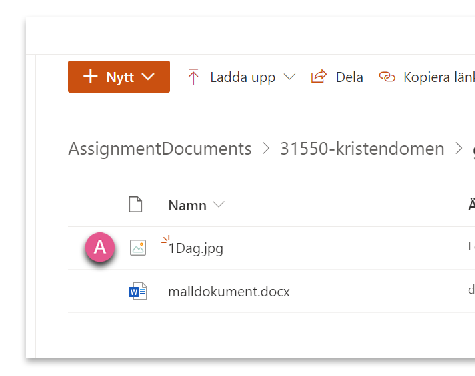Select Ladda upp in the toolbar
This screenshot has width=475, height=376.
(x=243, y=77)
